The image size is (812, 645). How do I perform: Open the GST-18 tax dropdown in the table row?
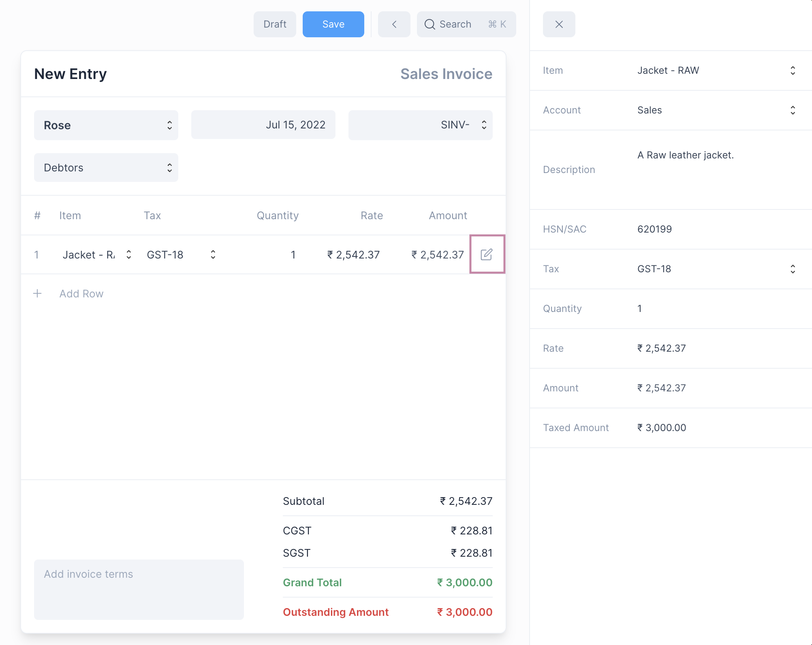[x=181, y=254]
